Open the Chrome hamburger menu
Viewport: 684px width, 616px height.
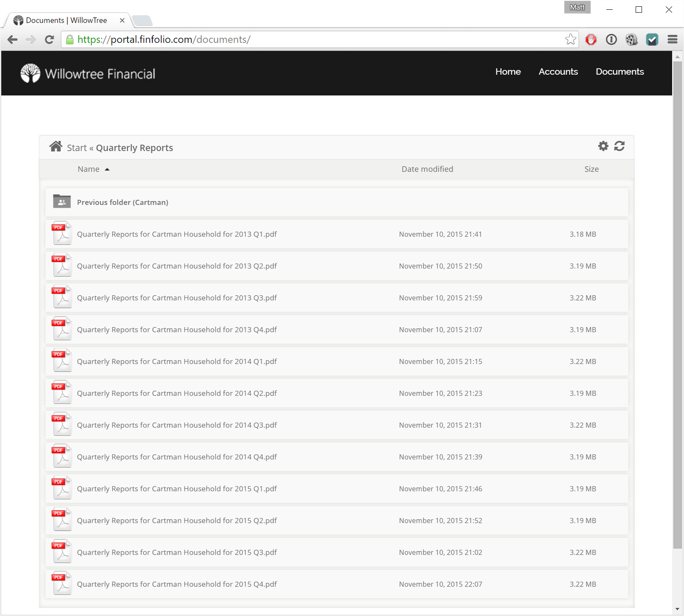(x=672, y=39)
